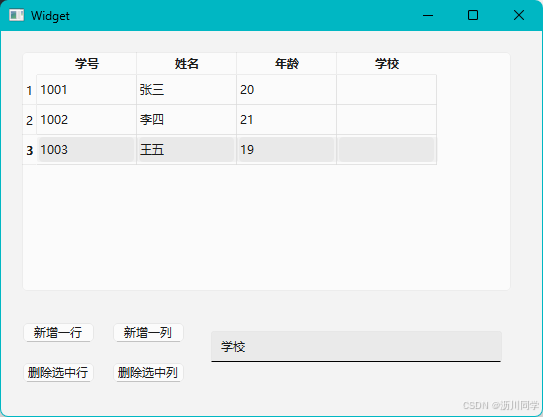Close the Widget window
543x417 pixels.
click(x=519, y=15)
